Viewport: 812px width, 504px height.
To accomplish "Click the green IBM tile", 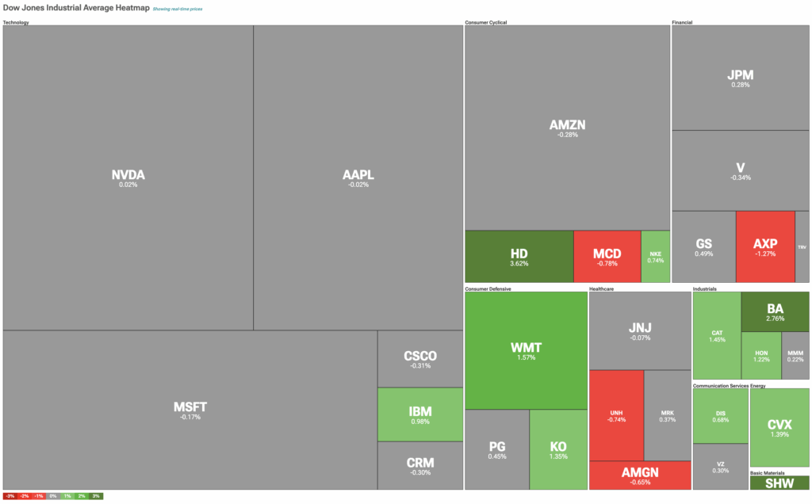I will point(419,414).
